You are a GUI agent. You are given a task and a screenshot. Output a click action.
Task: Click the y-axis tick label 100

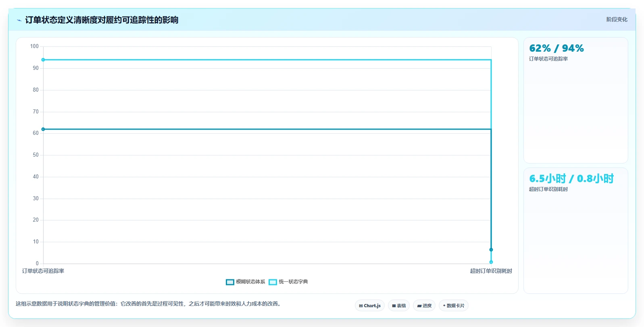coord(34,46)
